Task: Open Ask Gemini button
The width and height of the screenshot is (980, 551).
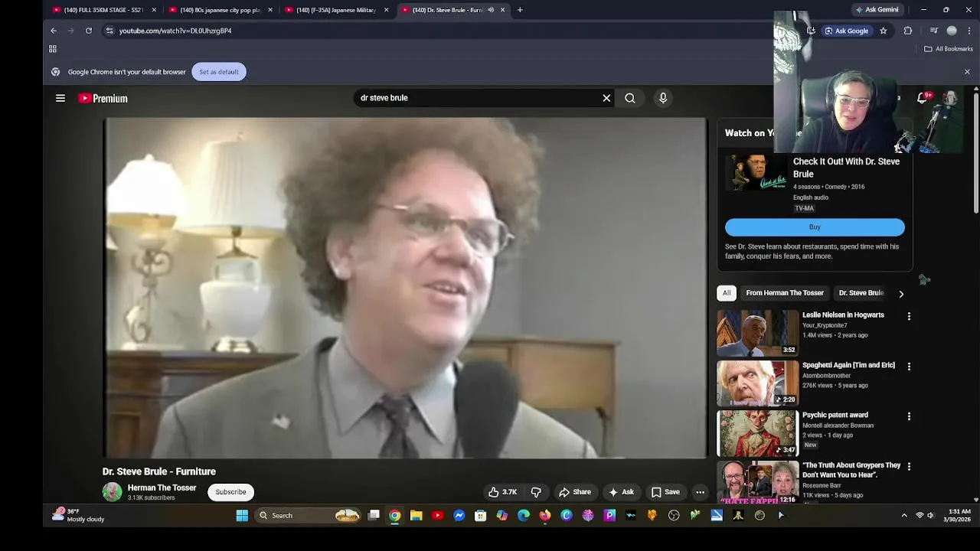Action: (x=877, y=10)
